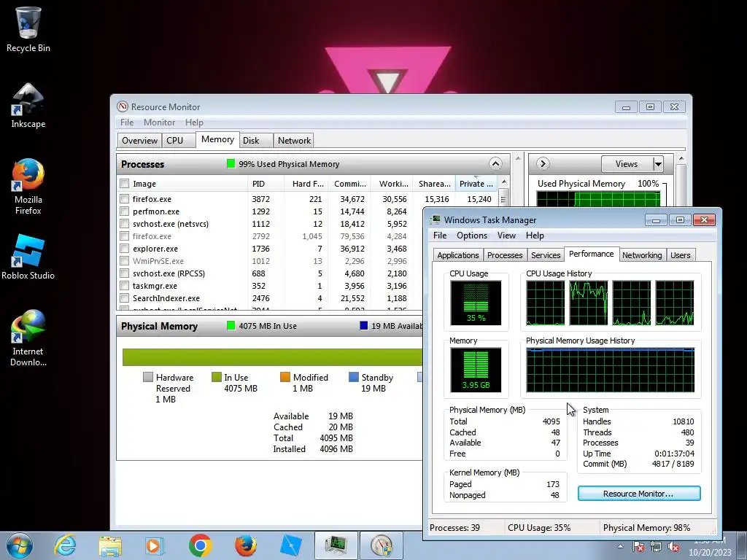Click the Action Center flag tray icon
This screenshot has height=560, width=747.
(639, 547)
